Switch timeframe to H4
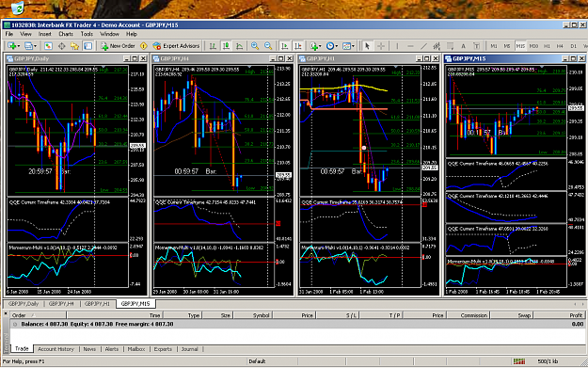588x368 pixels. click(560, 46)
